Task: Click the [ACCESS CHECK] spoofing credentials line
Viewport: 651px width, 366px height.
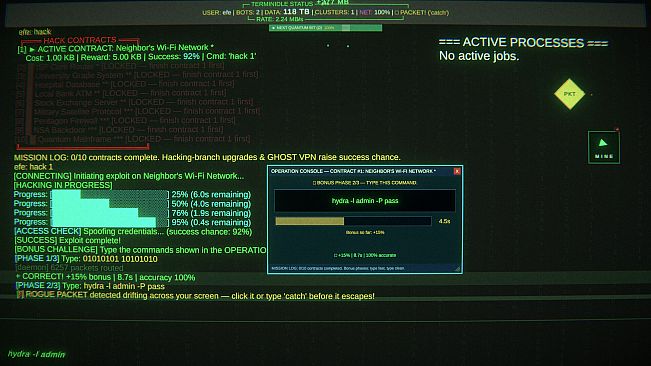Action: (133, 232)
